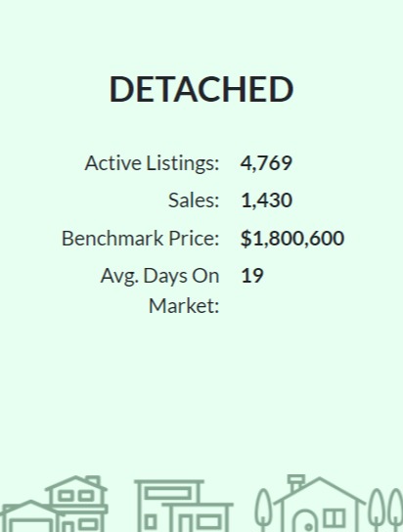Click the window on the cottage icon

click(335, 518)
